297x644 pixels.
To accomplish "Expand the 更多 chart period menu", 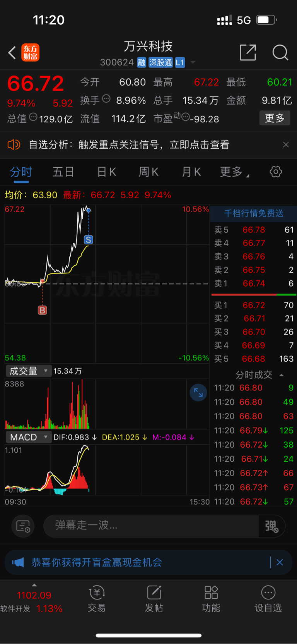I will pos(234,172).
